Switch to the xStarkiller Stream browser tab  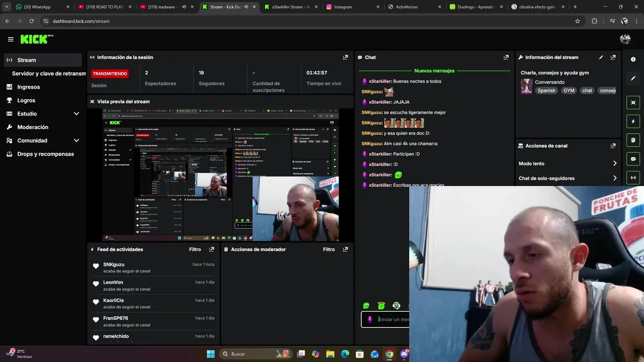(x=292, y=7)
